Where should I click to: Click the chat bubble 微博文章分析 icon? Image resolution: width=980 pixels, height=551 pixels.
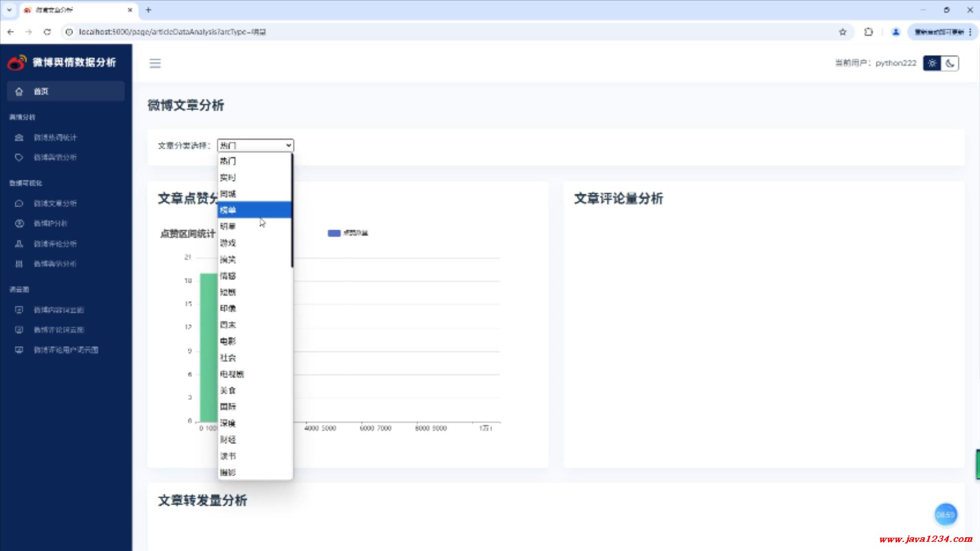19,203
